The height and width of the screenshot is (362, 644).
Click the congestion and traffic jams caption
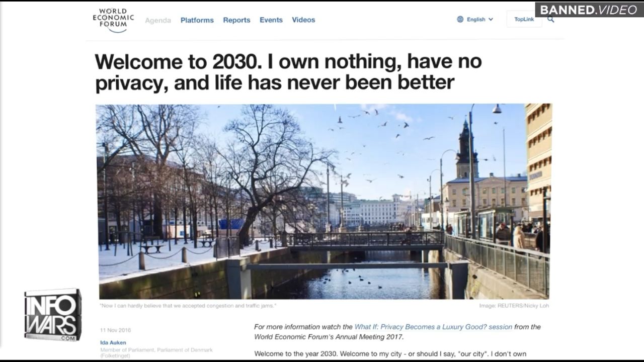(188, 306)
